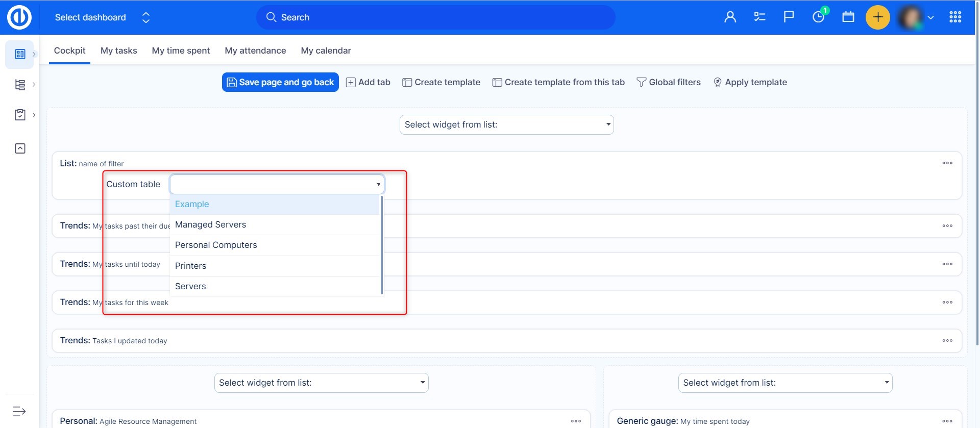Select the Printers option in list
The width and height of the screenshot is (980, 428).
(190, 266)
